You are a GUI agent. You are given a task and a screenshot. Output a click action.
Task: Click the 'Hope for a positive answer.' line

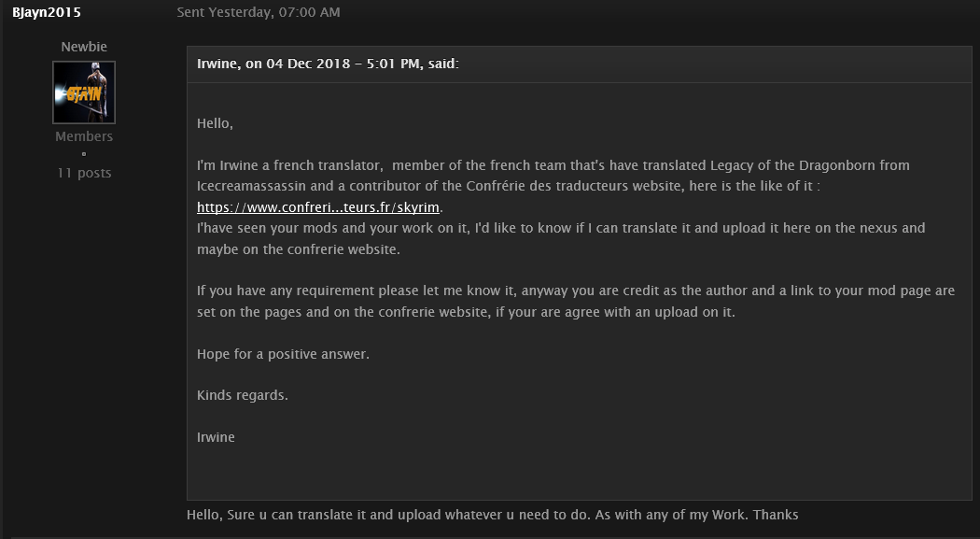[x=283, y=354]
